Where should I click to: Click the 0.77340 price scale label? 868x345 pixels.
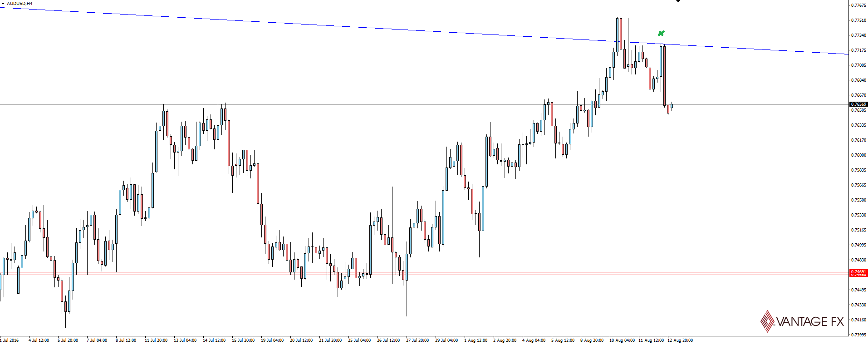click(858, 35)
